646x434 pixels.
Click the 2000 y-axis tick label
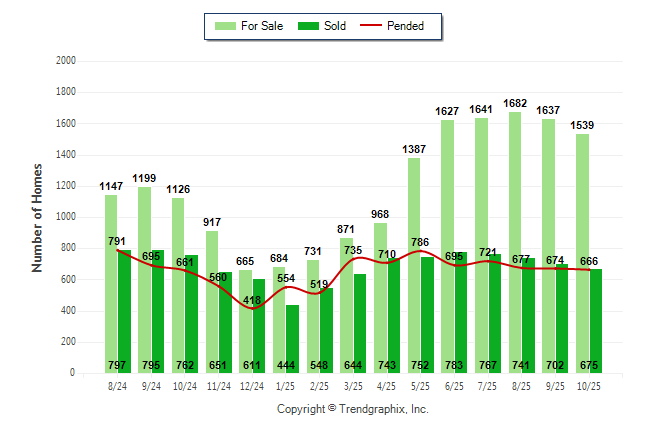[x=66, y=61]
